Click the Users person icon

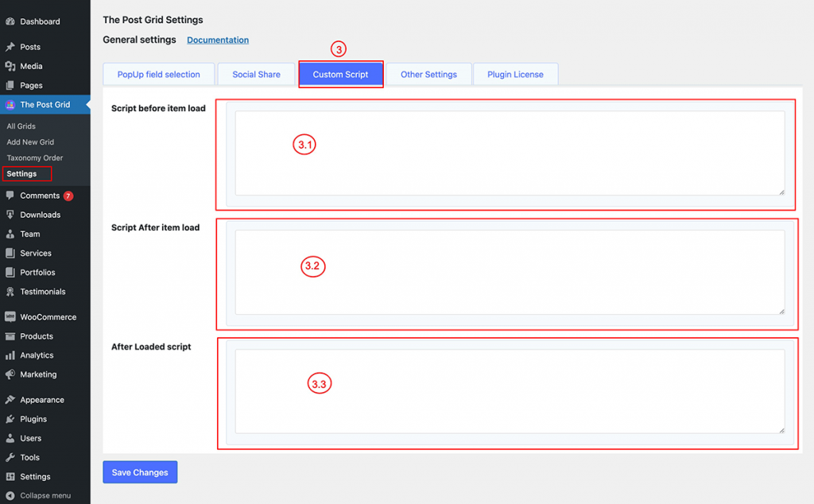click(x=10, y=438)
